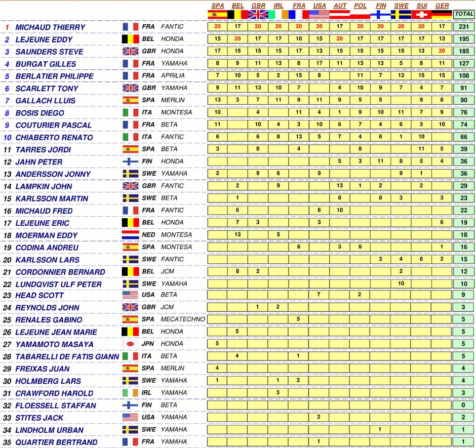The height and width of the screenshot is (448, 476).
Task: Click the French flag beside Michaud Thierry
Action: point(131,27)
